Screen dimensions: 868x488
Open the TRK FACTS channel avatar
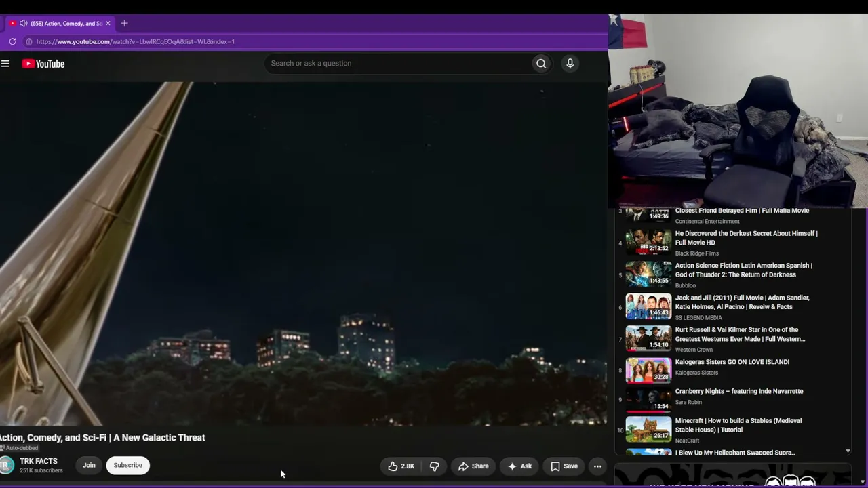click(x=6, y=465)
